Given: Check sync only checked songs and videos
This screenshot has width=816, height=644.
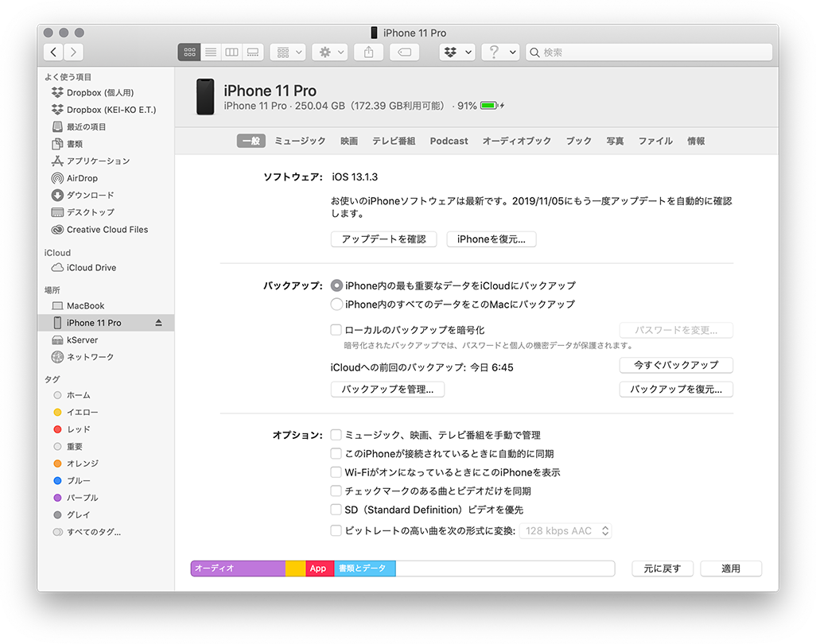Looking at the screenshot, I should [x=336, y=491].
